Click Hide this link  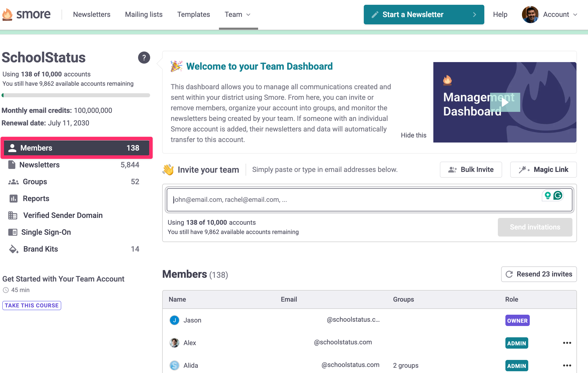click(414, 135)
